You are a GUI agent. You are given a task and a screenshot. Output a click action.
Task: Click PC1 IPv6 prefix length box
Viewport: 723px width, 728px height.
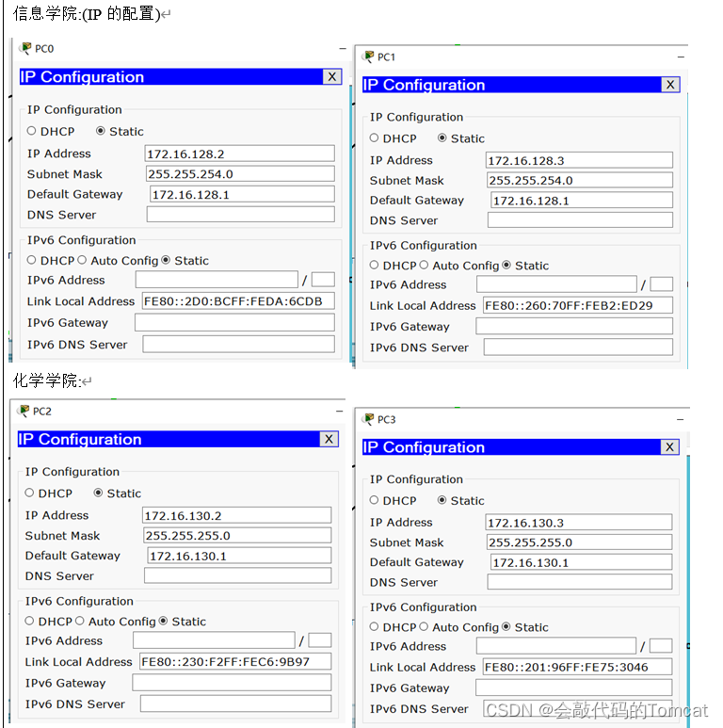661,284
